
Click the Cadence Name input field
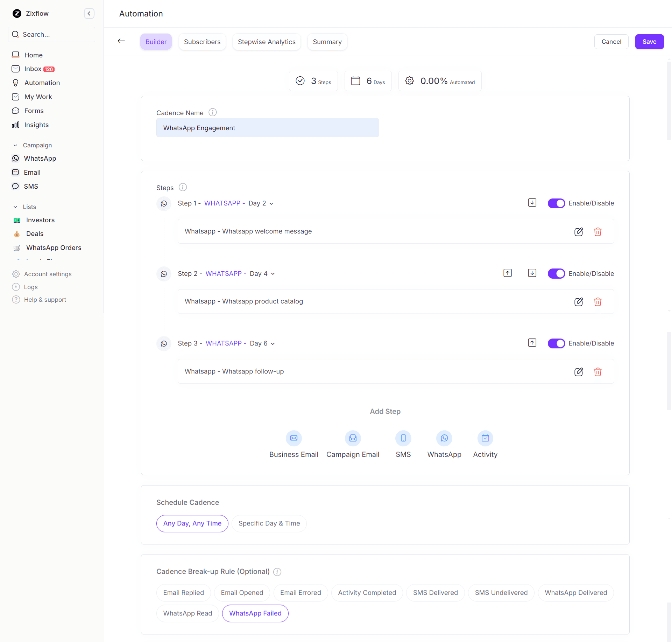click(267, 128)
